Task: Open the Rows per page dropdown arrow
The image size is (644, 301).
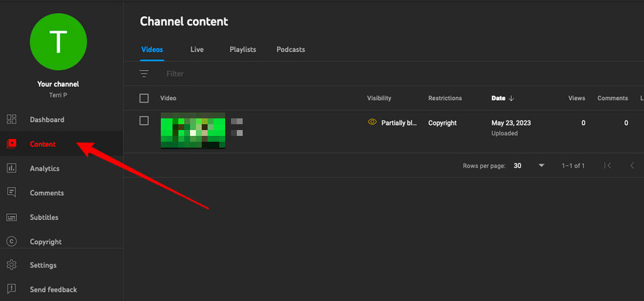Action: coord(542,166)
